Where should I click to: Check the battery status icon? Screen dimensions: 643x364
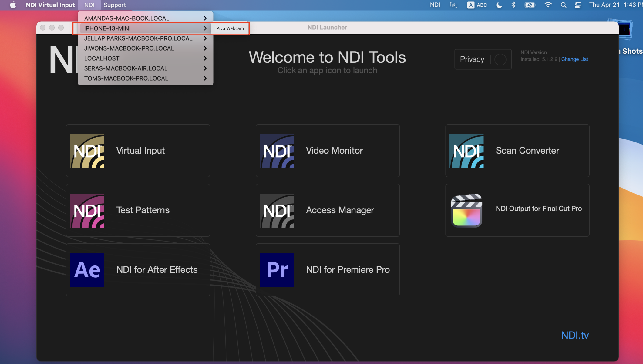point(530,5)
